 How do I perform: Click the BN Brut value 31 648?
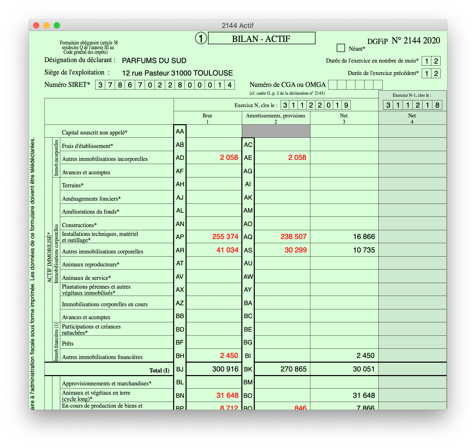point(227,395)
